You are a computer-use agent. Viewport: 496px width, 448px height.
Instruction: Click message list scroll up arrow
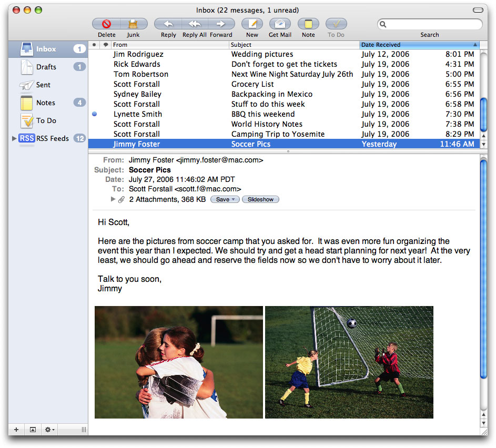[x=483, y=136]
